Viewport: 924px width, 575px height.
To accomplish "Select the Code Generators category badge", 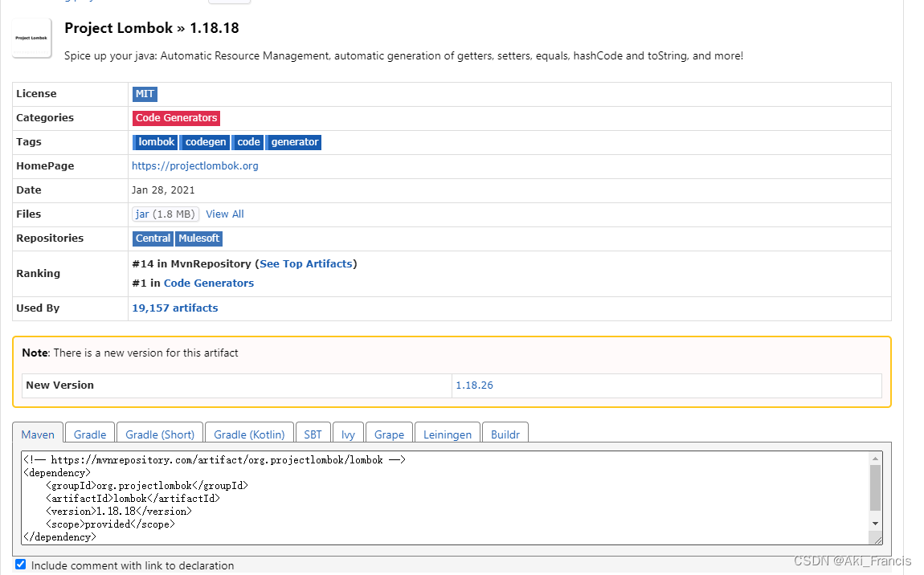I will (176, 118).
